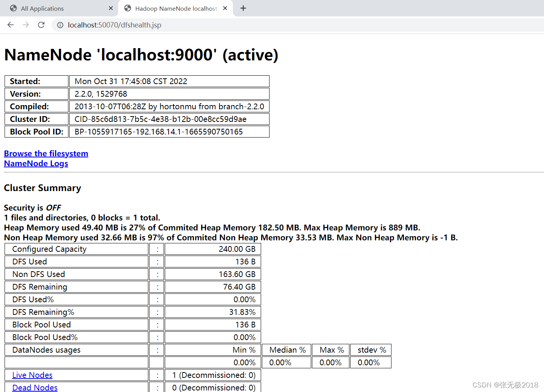Click the Started: label cell
The image size is (544, 392).
pos(36,81)
